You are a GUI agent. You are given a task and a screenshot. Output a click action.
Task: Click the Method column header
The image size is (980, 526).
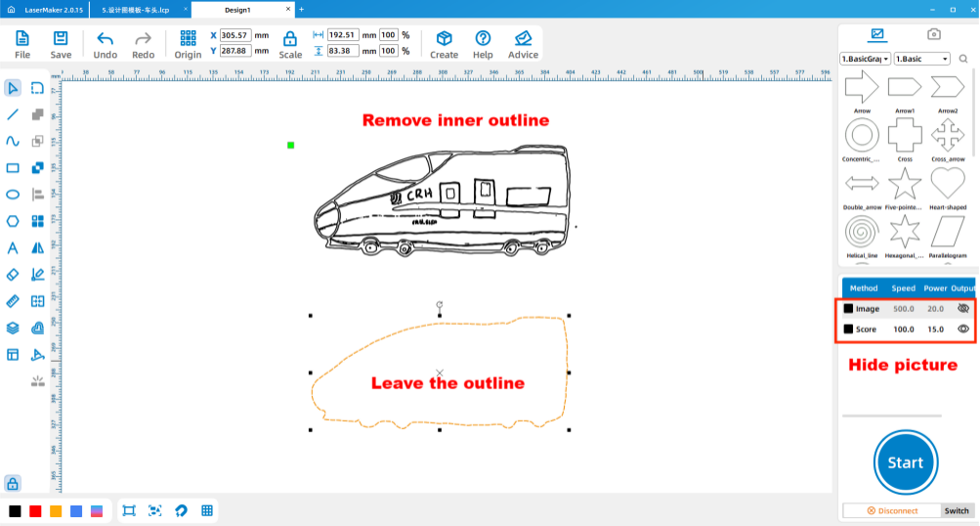[864, 288]
